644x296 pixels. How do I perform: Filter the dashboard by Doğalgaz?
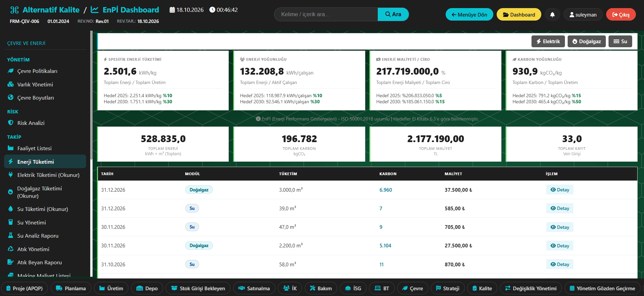pos(587,42)
